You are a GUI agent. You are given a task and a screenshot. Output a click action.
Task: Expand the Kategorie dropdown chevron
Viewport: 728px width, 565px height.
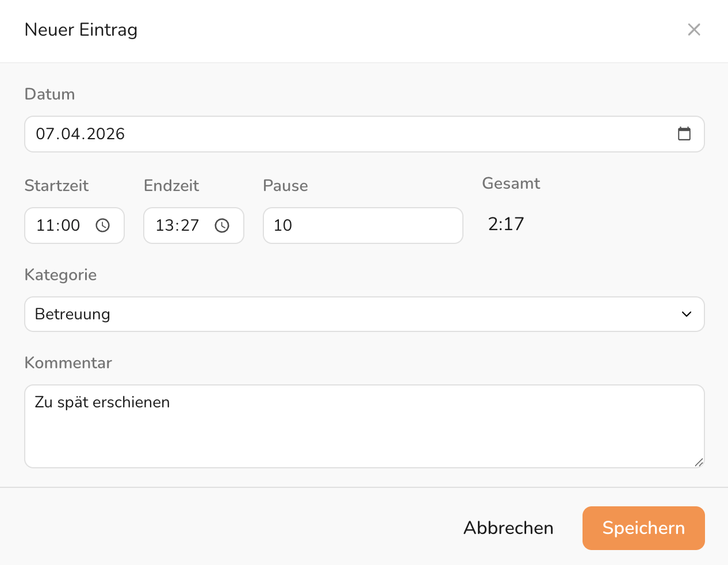pyautogui.click(x=686, y=314)
